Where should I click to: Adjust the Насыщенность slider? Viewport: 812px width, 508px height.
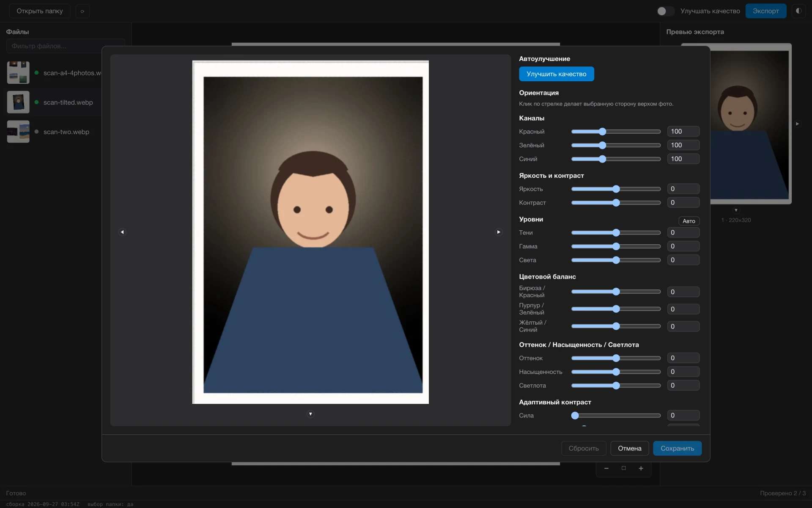click(616, 372)
